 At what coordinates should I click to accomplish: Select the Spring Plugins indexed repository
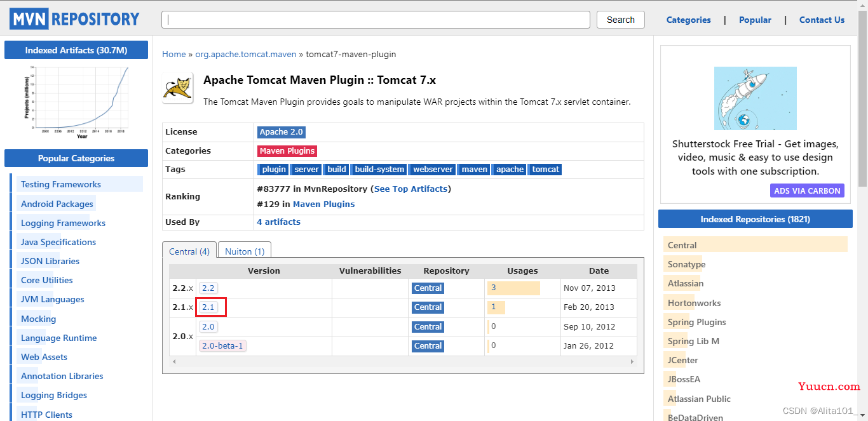[x=697, y=322]
